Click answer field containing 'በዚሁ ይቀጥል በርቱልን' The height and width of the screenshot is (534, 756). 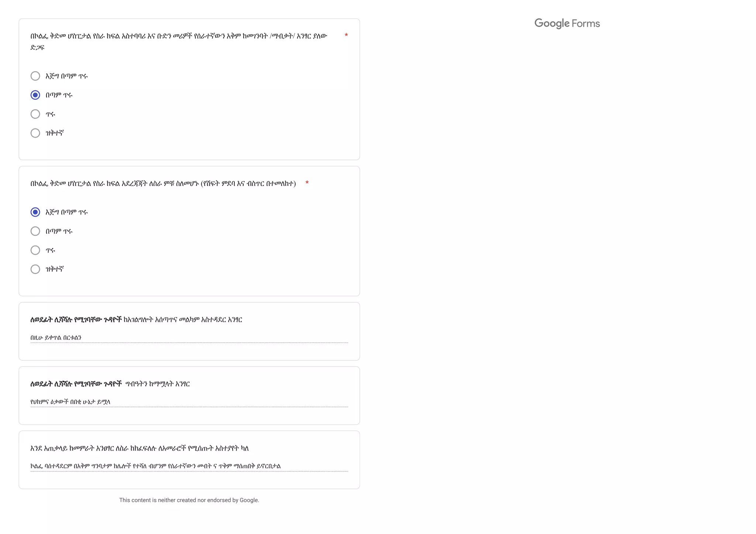189,337
